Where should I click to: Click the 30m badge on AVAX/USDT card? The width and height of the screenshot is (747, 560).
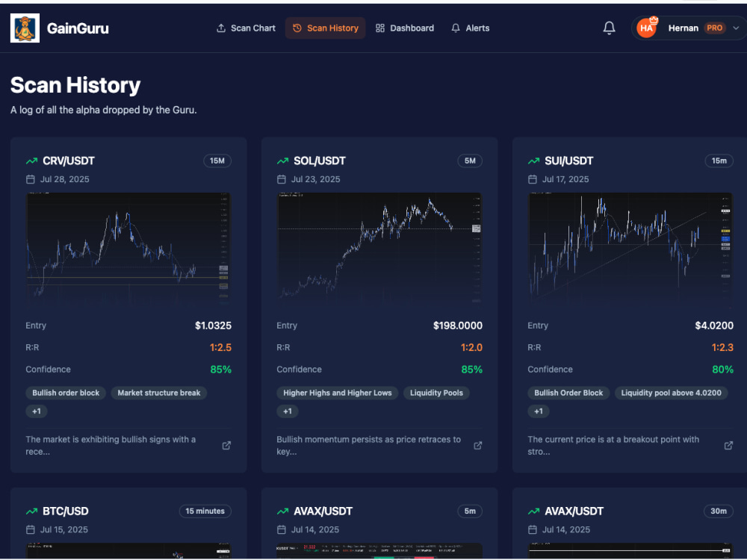click(719, 511)
